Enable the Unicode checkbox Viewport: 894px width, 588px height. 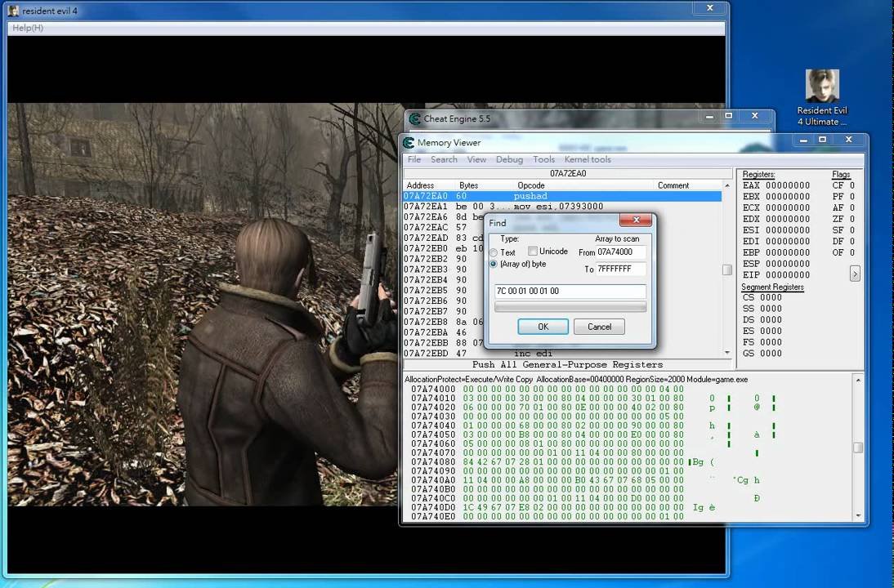coord(533,251)
